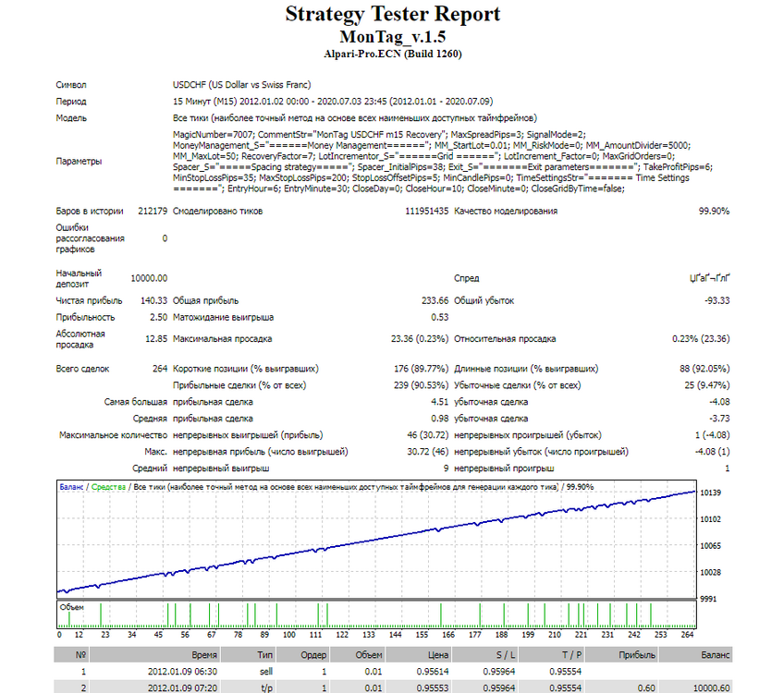Click average loss trade value -3.73
Screen dimensions: 784x693
719,419
